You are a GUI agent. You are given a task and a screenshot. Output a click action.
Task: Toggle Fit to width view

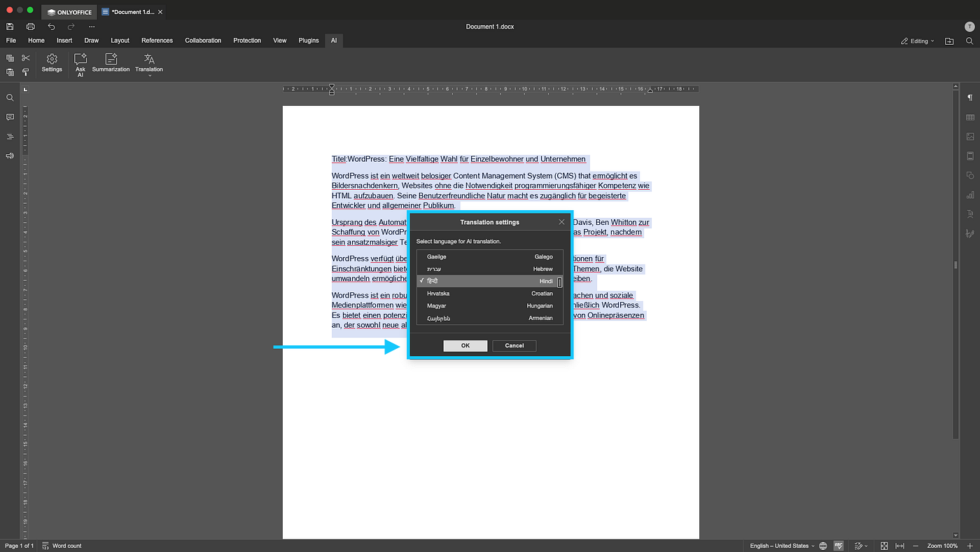900,546
